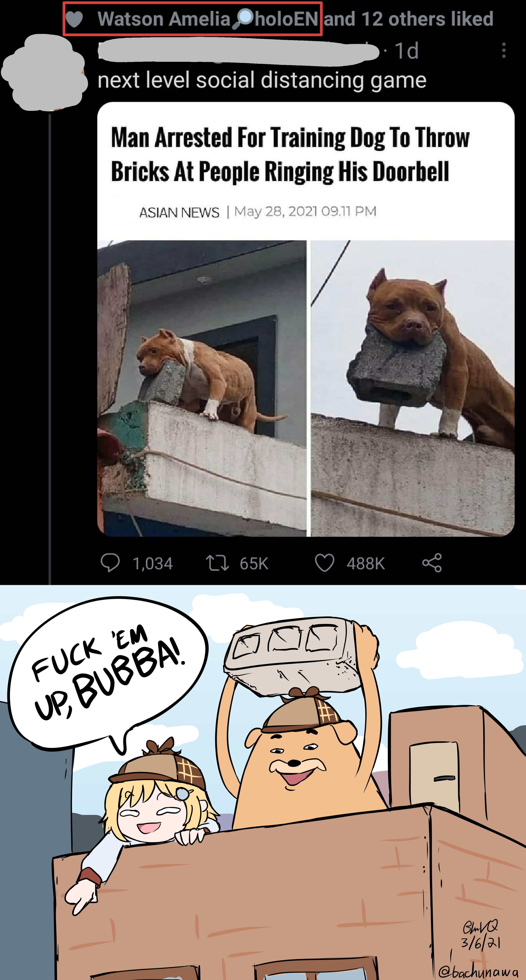Open Watson Amelia holoEN profile name
526x980 pixels.
[x=208, y=19]
